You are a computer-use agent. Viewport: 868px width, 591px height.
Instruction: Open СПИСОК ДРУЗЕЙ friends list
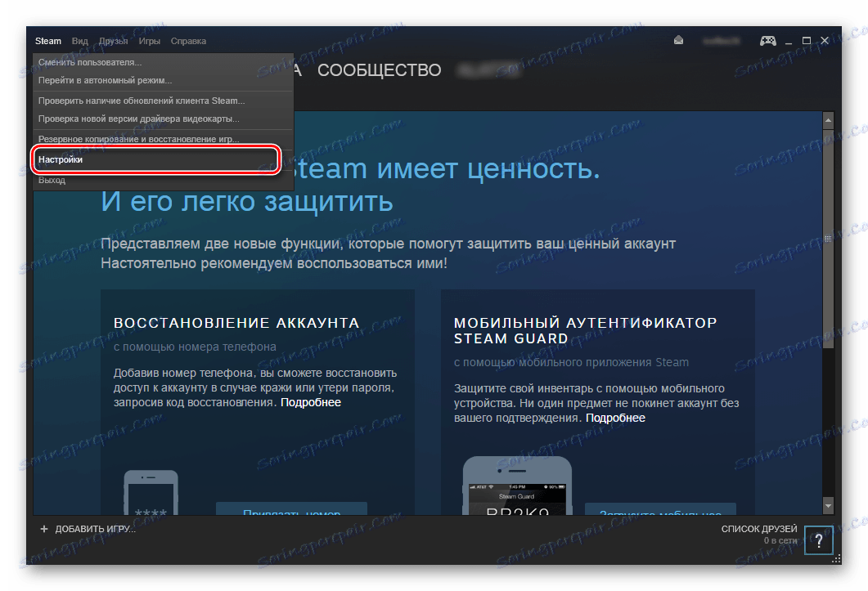759,529
